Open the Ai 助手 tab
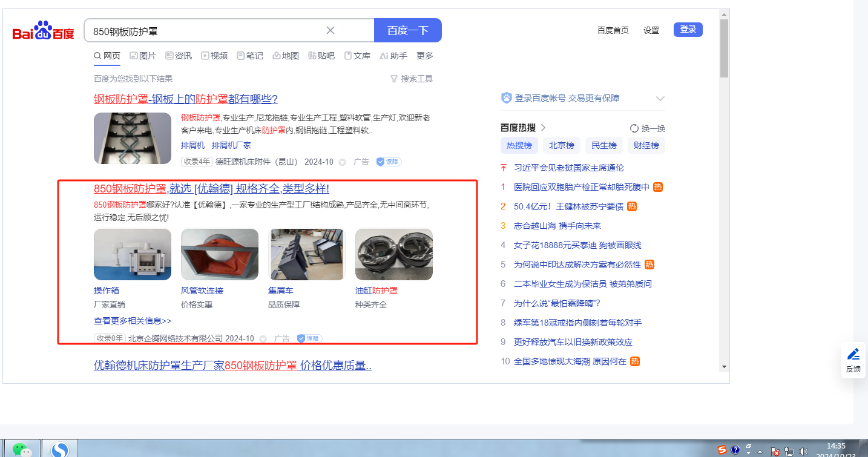The height and width of the screenshot is (457, 868). tap(393, 56)
